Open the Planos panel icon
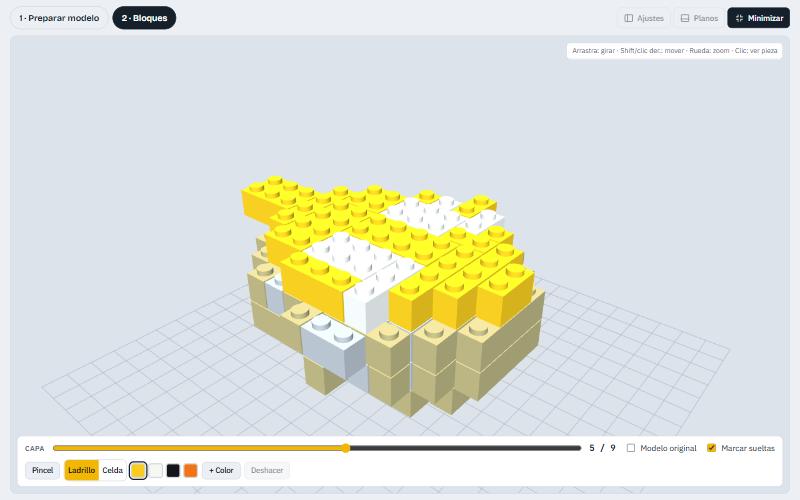This screenshot has width=800, height=500. (685, 18)
